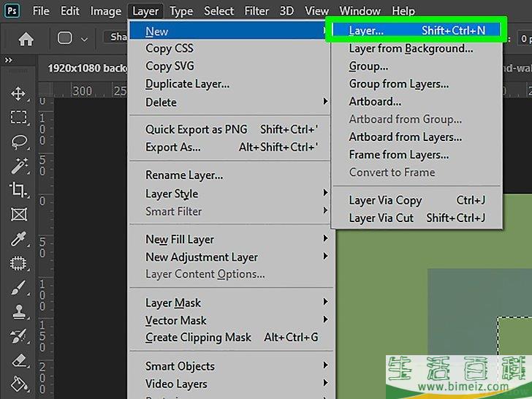
Task: Choose Artboard from Layers...
Action: [417, 137]
